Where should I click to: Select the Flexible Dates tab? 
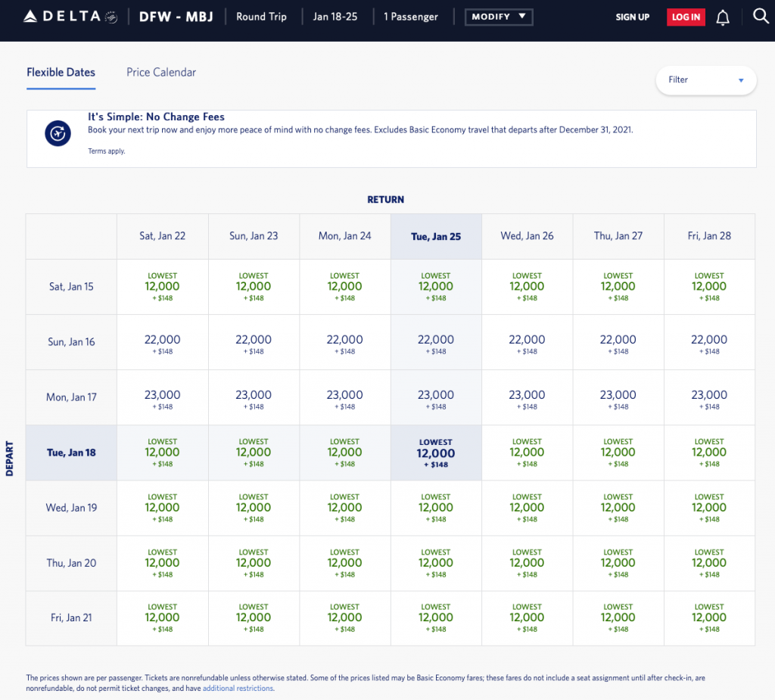pyautogui.click(x=61, y=73)
